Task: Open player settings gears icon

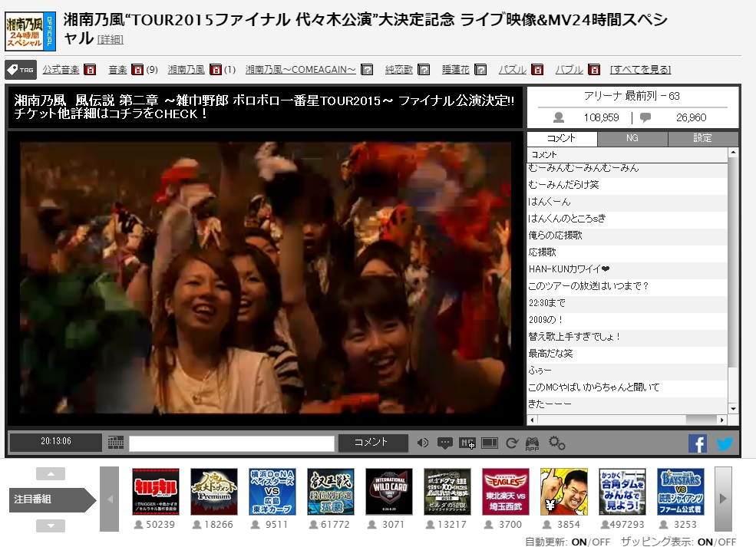Action: coord(557,443)
